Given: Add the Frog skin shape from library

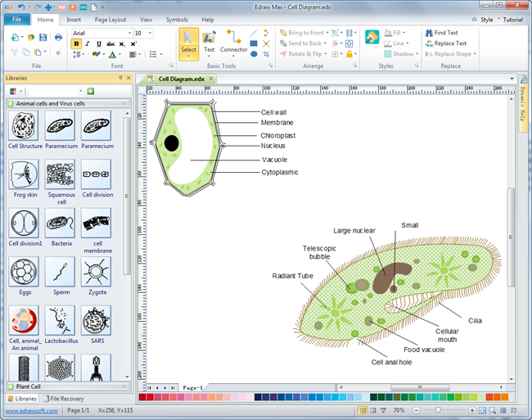Looking at the screenshot, I should (x=24, y=175).
